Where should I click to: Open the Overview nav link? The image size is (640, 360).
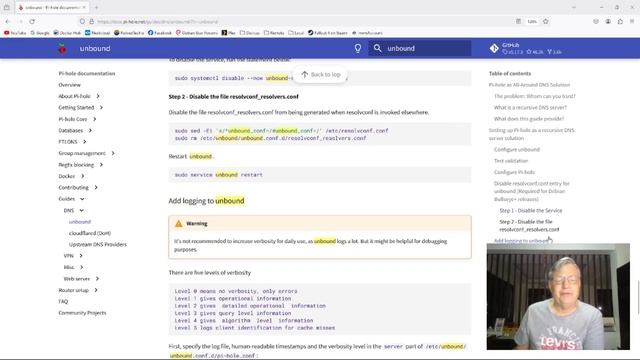coord(69,85)
